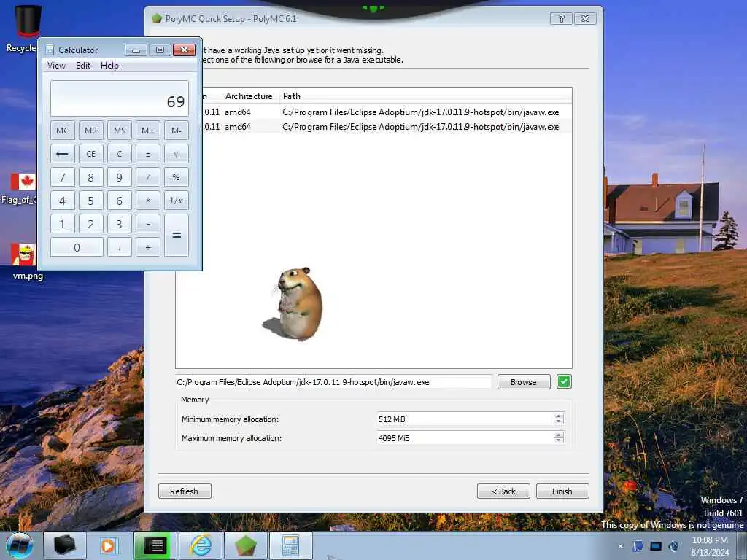Click the Calculator divide key
The width and height of the screenshot is (747, 560).
[147, 177]
